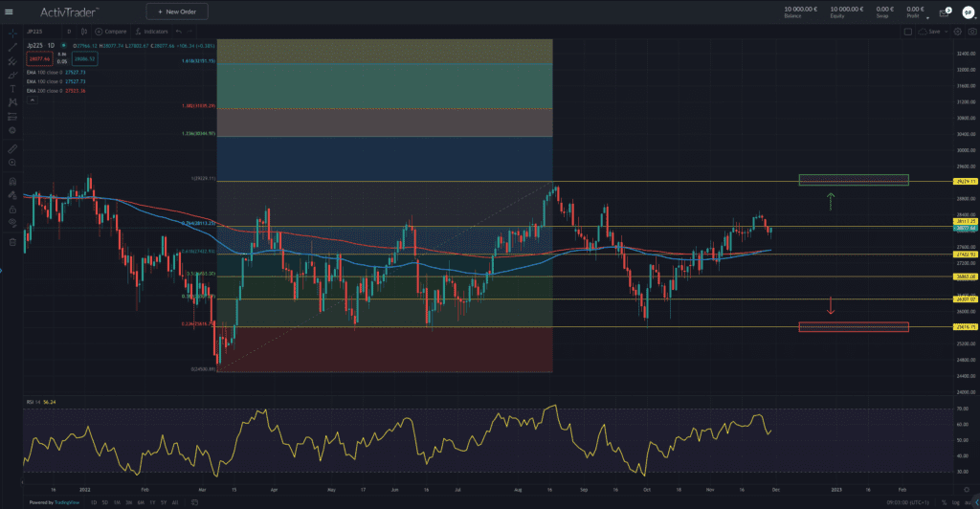Select the All date range

coord(174,502)
